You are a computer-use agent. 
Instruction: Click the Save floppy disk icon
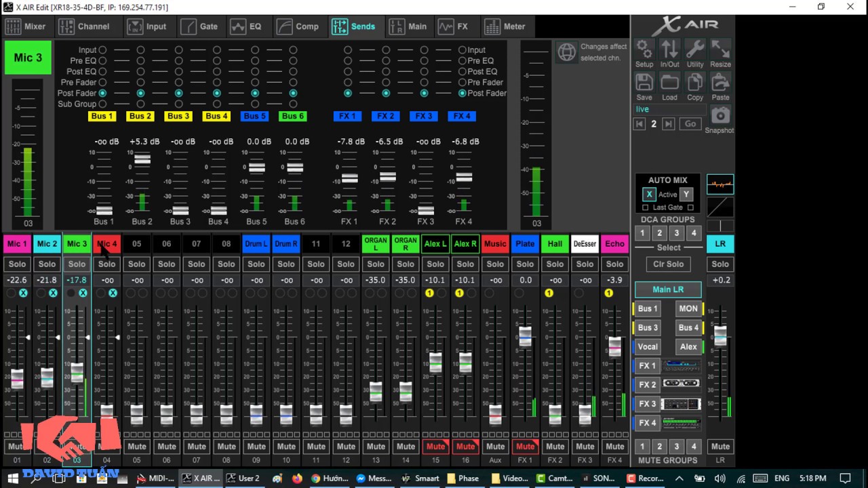[x=644, y=82]
